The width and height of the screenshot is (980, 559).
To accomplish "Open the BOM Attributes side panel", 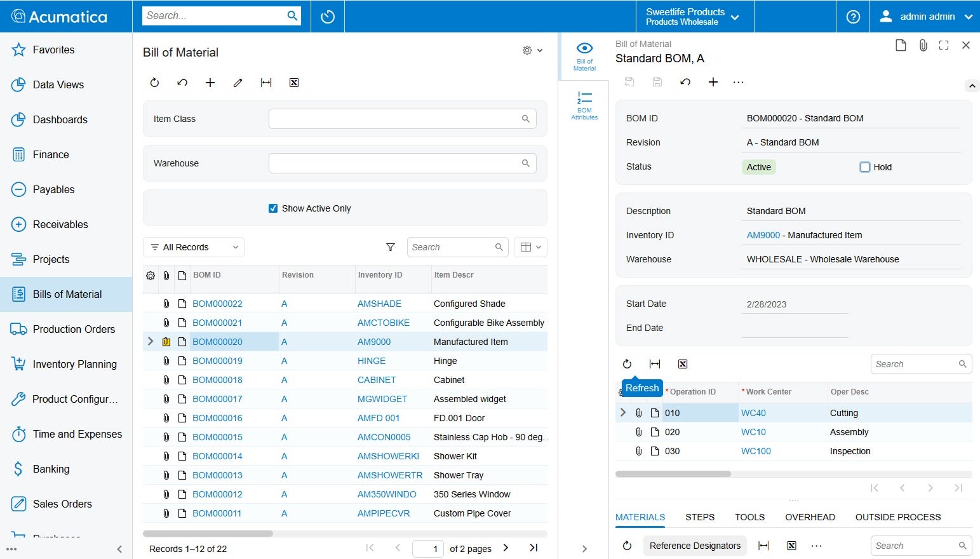I will [x=583, y=104].
